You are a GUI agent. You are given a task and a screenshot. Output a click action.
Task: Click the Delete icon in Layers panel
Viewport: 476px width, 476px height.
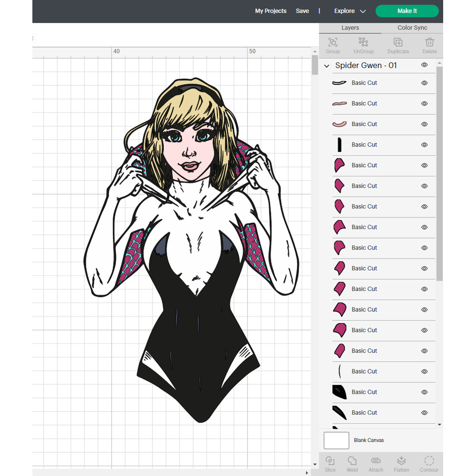(x=429, y=45)
